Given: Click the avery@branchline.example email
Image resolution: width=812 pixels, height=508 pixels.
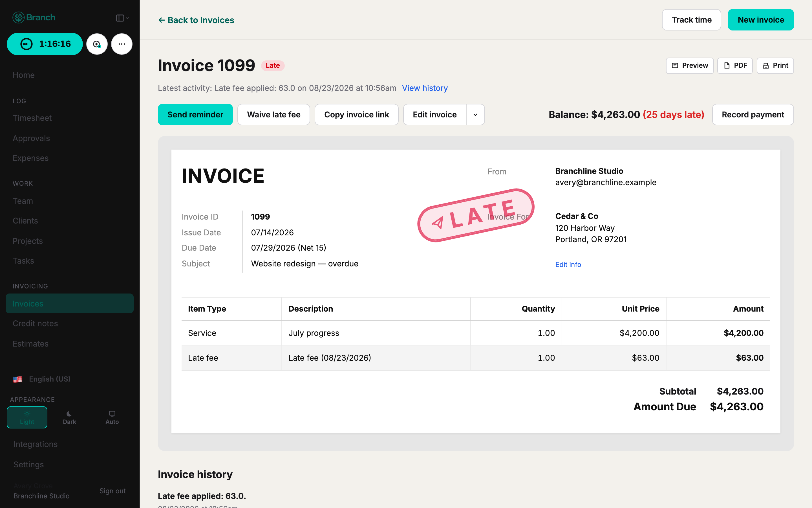Looking at the screenshot, I should [606, 182].
